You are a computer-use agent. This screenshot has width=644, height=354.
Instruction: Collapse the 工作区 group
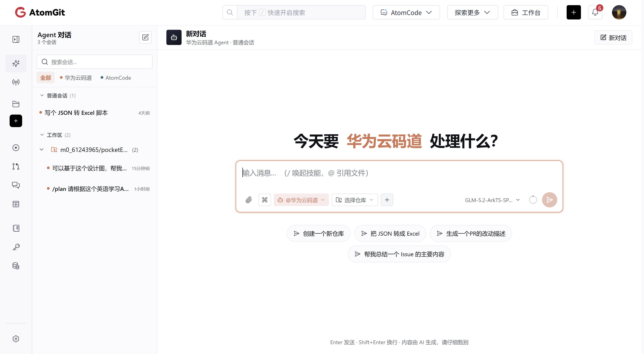pyautogui.click(x=42, y=135)
